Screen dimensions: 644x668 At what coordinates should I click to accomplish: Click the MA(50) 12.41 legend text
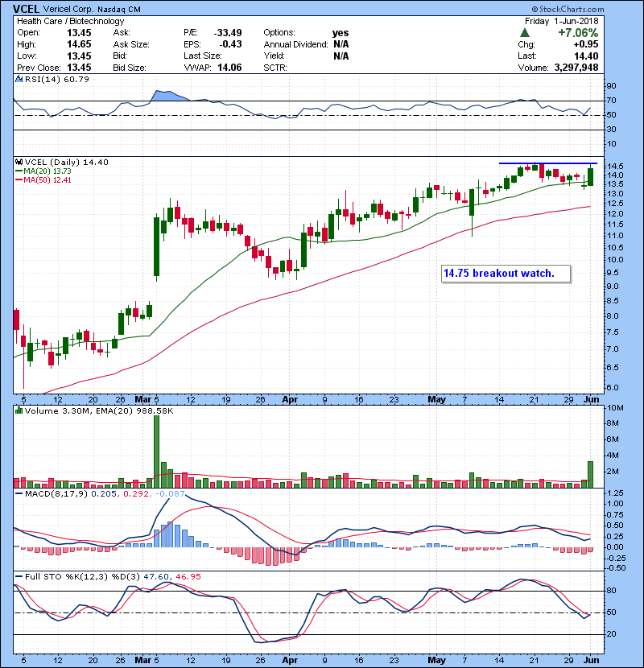(47, 179)
